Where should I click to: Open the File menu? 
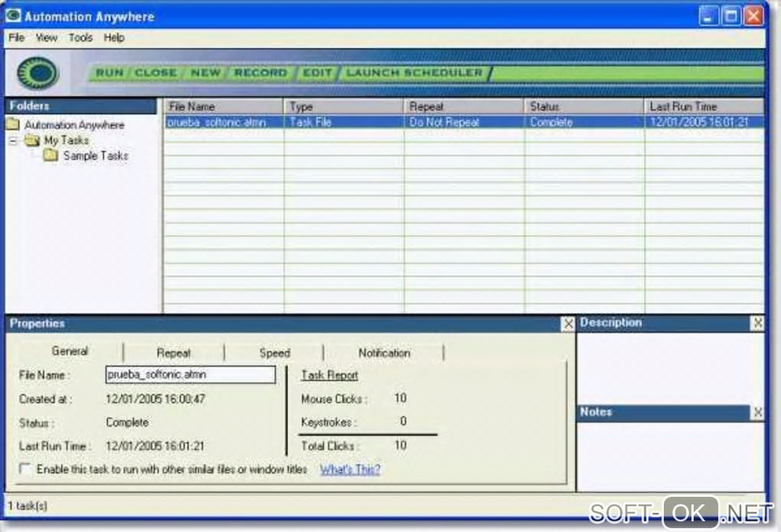coord(16,38)
